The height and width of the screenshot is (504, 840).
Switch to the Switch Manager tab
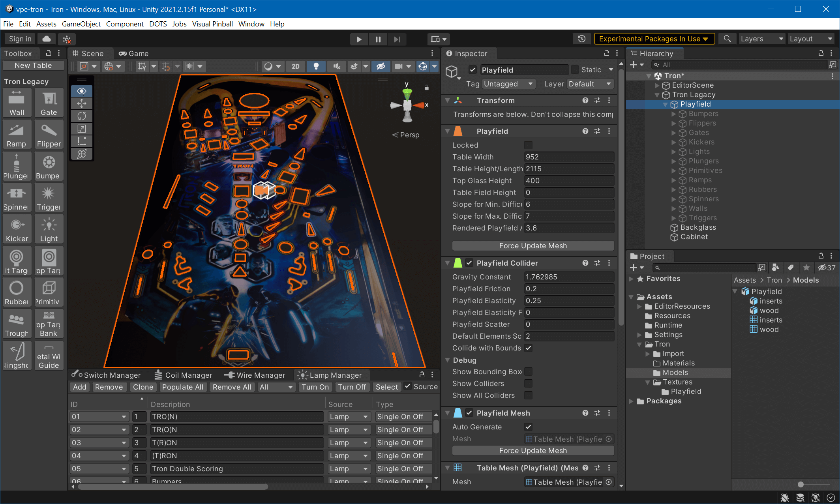coord(106,375)
